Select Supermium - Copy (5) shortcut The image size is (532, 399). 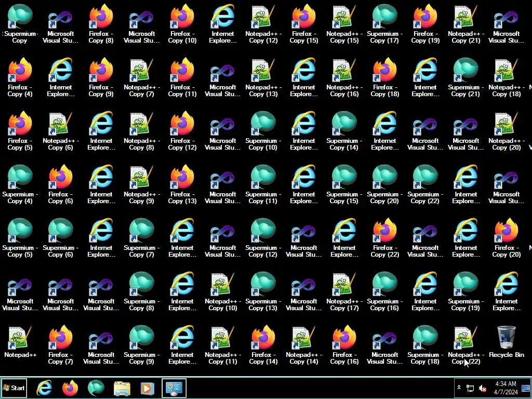20,238
